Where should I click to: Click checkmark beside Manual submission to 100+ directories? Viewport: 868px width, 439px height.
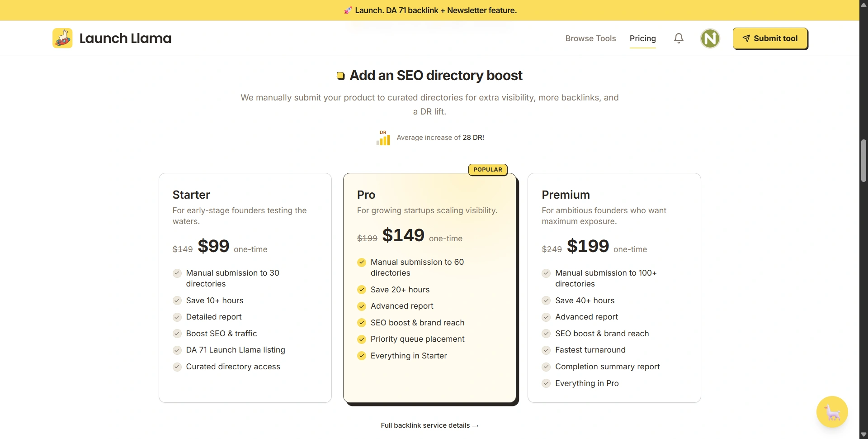tap(546, 273)
